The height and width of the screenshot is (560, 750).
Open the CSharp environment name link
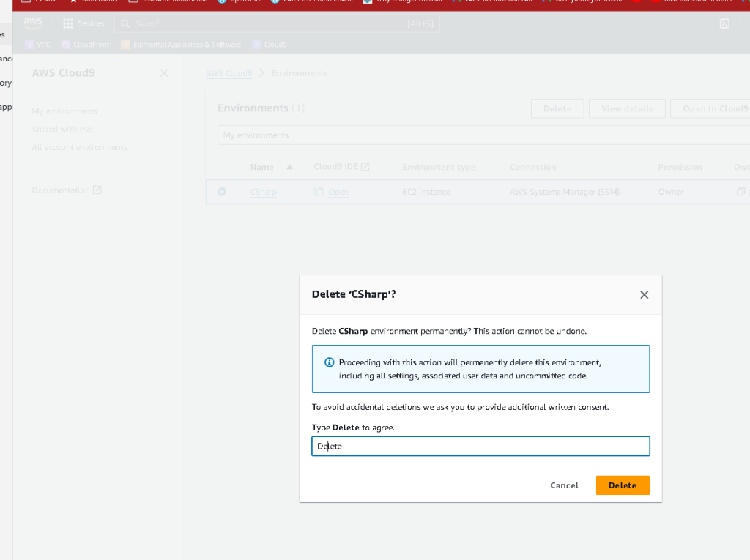264,192
